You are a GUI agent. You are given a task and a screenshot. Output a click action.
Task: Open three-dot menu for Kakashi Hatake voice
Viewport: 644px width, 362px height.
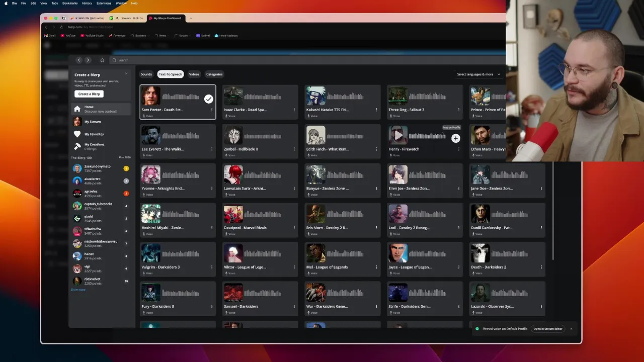376,110
